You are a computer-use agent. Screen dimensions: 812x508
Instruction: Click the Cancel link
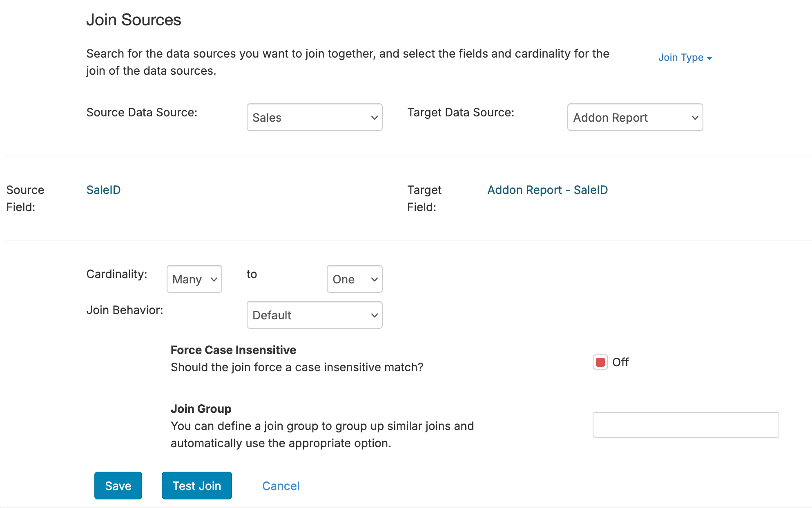[281, 486]
